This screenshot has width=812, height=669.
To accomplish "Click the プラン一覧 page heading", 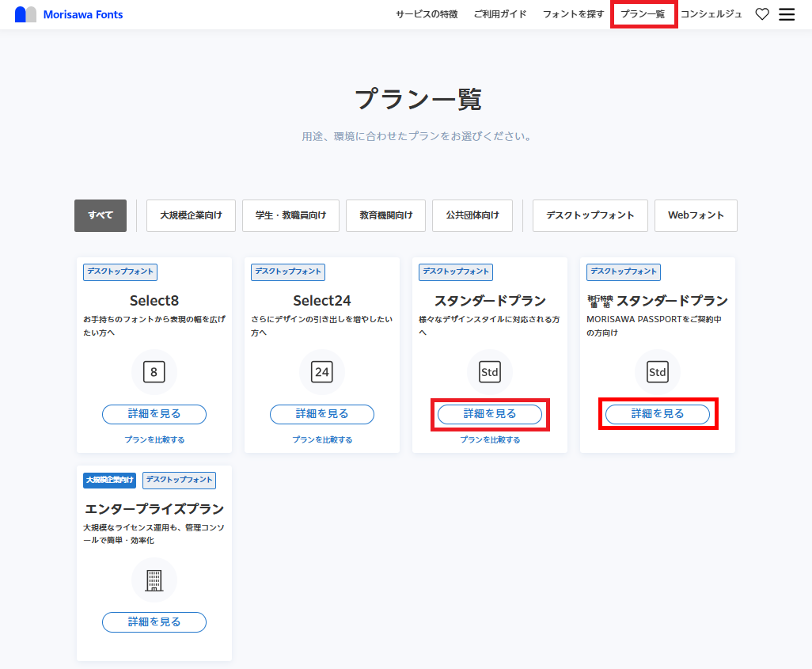I will pos(418,99).
